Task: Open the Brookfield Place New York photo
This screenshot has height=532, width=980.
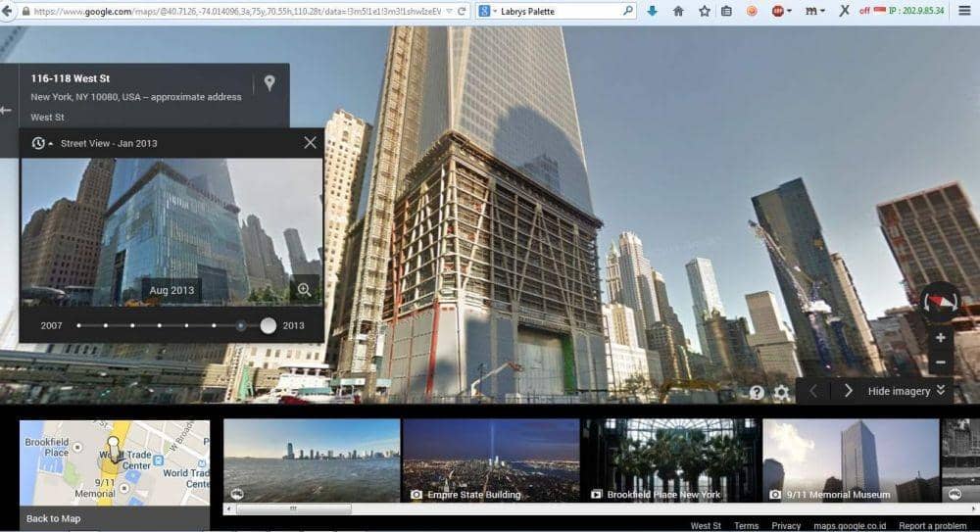Action: 671,460
